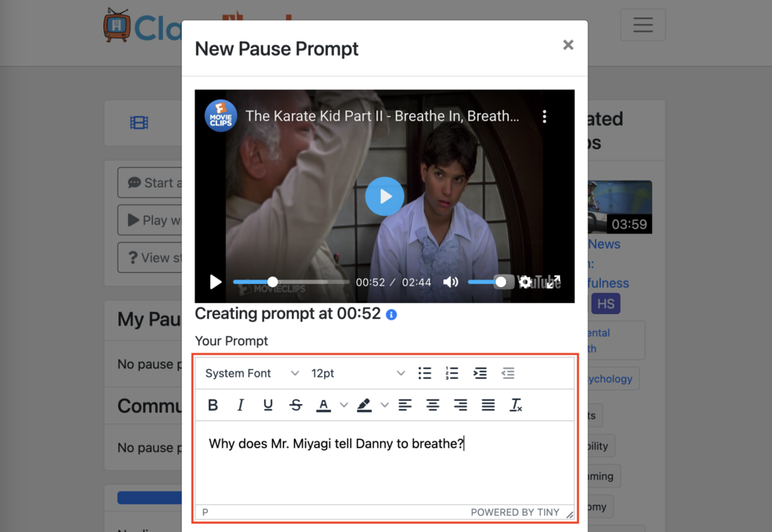
Task: Clear formatting with the Tx icon
Action: point(516,405)
